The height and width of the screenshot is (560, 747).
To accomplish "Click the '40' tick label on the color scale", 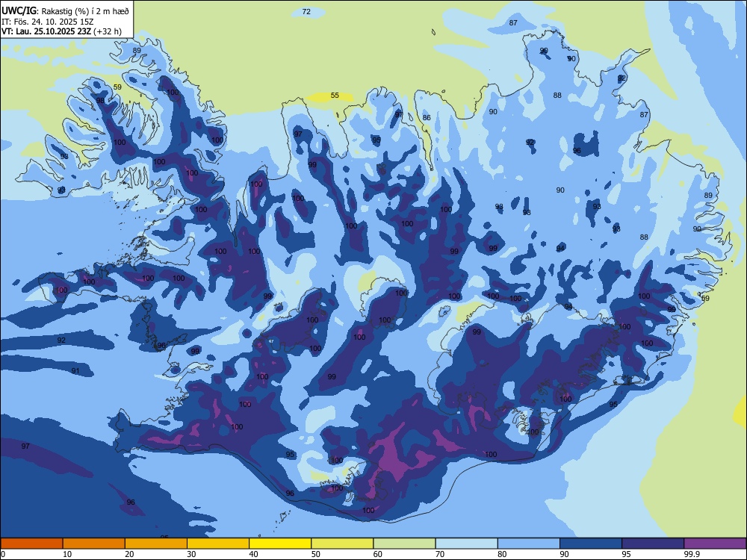I will click(254, 554).
